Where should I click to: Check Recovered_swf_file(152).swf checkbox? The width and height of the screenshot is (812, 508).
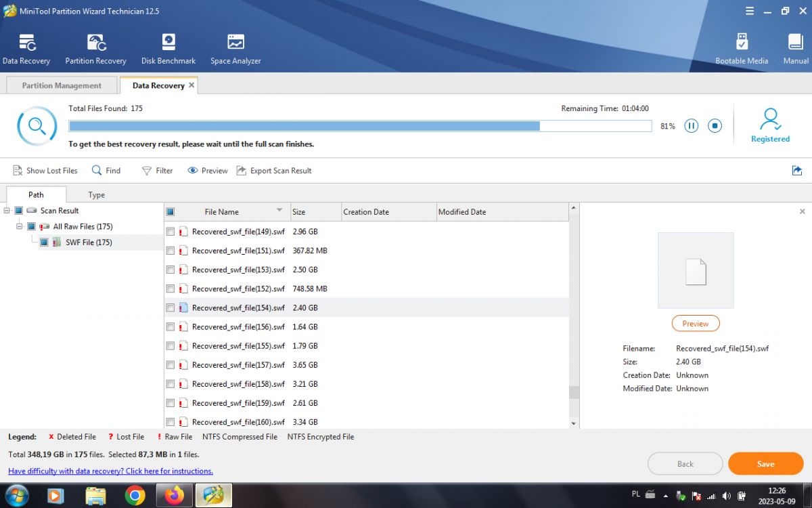(171, 289)
